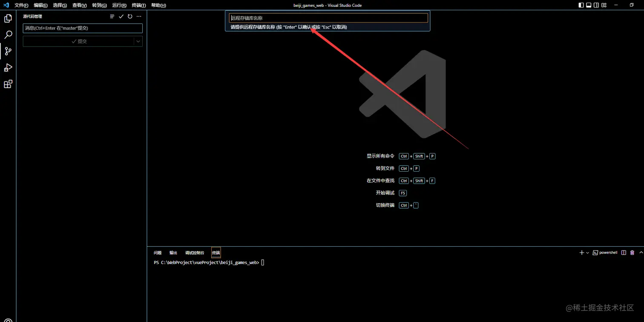Image resolution: width=644 pixels, height=322 pixels.
Task: Open the Explorer view in activity bar
Action: click(x=8, y=18)
